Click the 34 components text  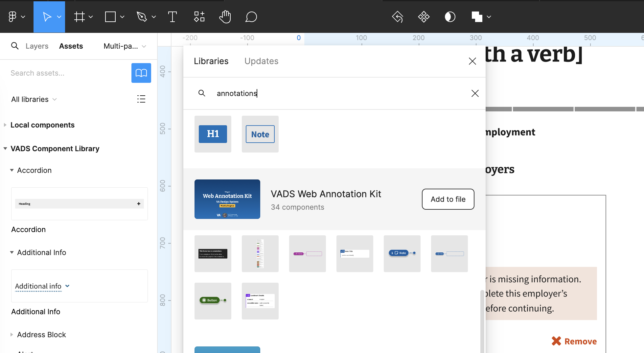(x=297, y=207)
